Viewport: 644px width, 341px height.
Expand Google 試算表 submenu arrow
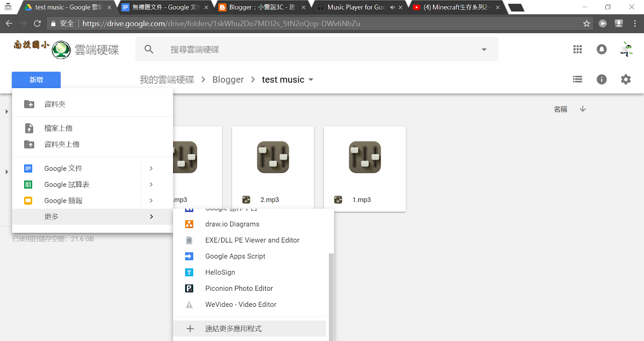click(151, 185)
